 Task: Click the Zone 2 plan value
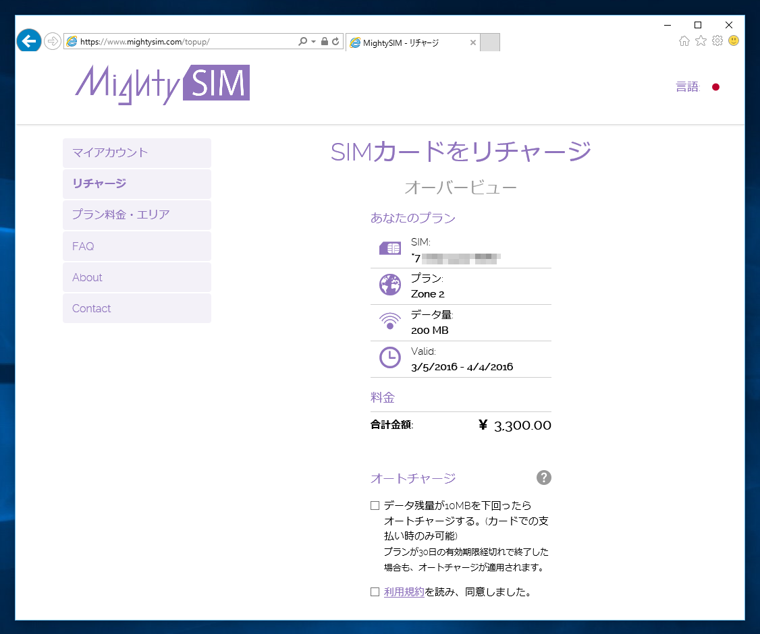pyautogui.click(x=428, y=294)
